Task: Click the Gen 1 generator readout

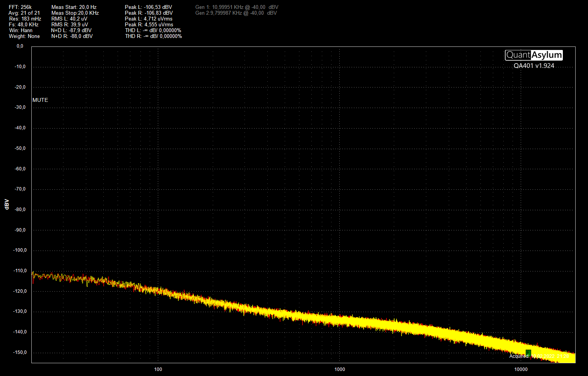Action: pyautogui.click(x=237, y=7)
